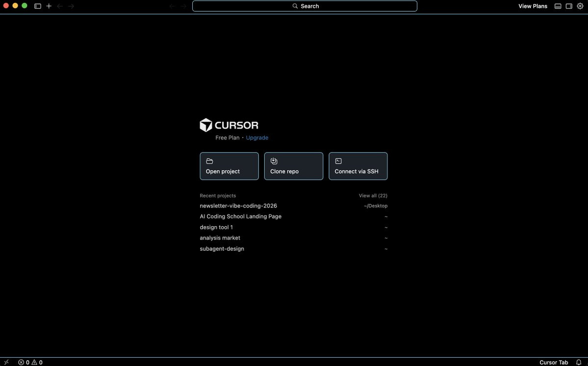Screen dimensions: 588x366
Task: Click the Search field in the title bar
Action: (305, 6)
